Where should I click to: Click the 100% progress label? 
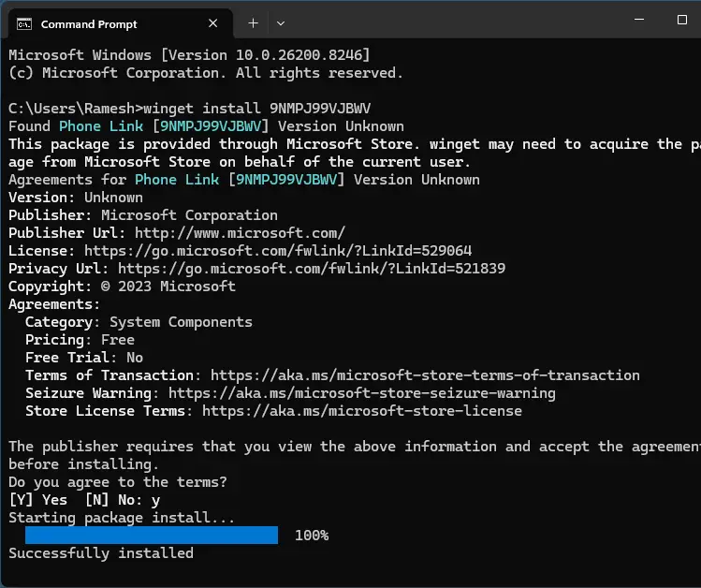click(x=312, y=536)
